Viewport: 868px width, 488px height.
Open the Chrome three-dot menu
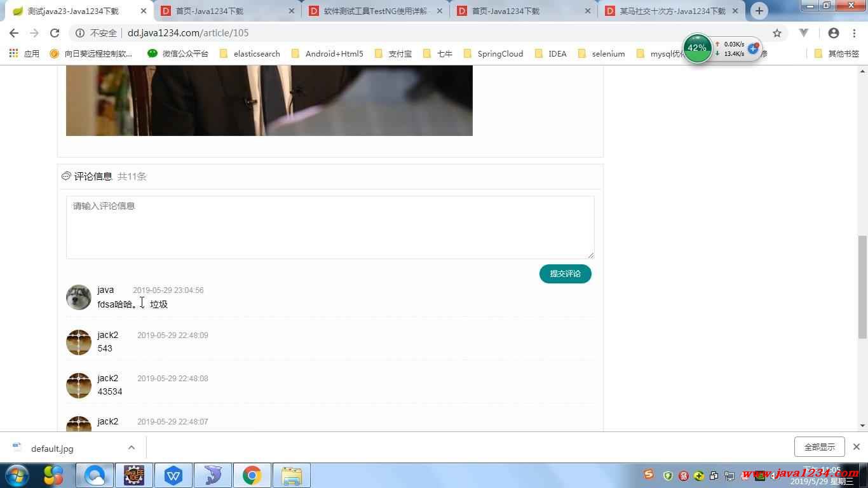tap(853, 33)
